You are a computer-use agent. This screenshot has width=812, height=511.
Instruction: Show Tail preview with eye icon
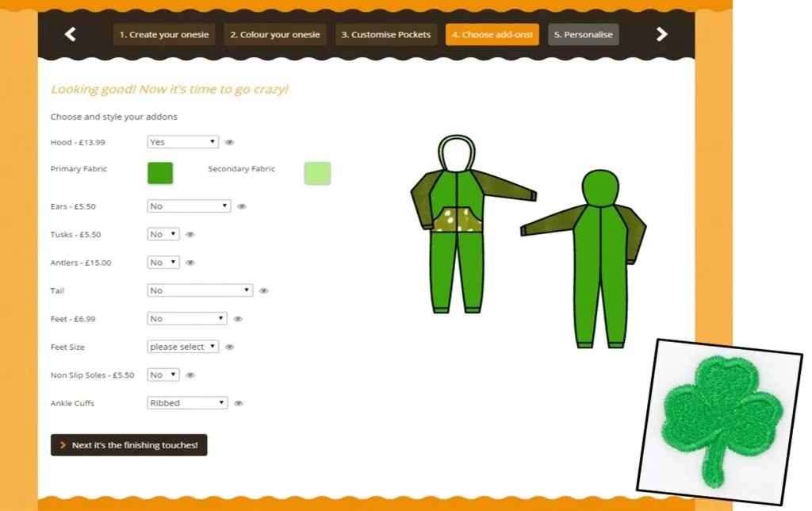pyautogui.click(x=263, y=291)
